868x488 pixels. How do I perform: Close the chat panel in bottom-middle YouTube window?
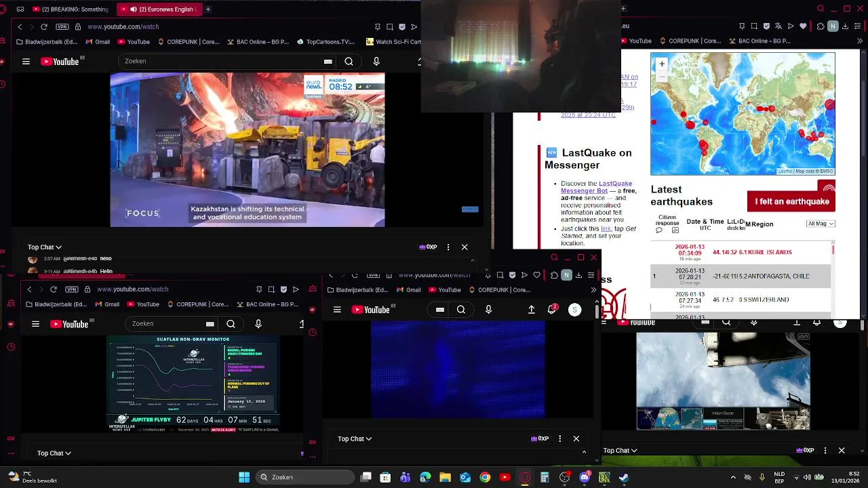(x=576, y=439)
